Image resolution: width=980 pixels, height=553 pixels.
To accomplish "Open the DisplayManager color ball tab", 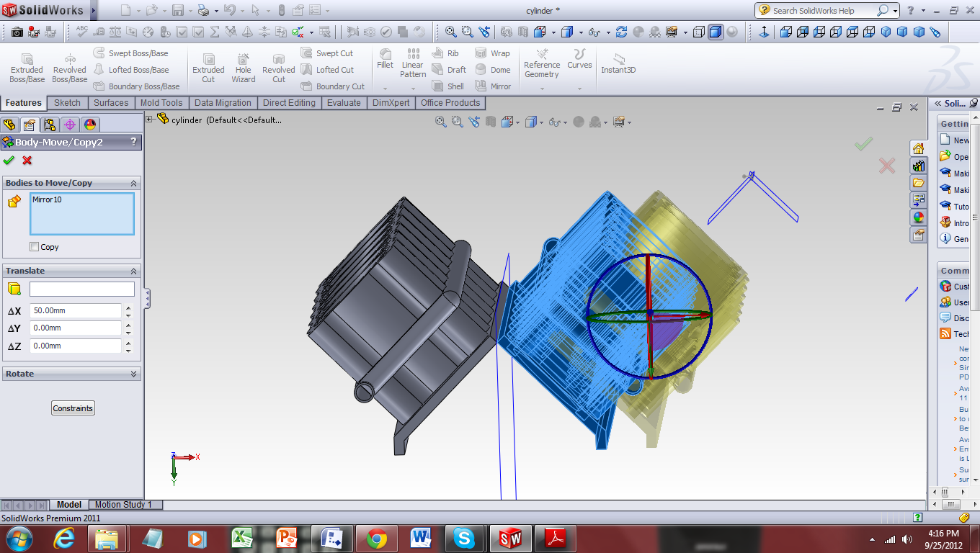I will pyautogui.click(x=90, y=125).
